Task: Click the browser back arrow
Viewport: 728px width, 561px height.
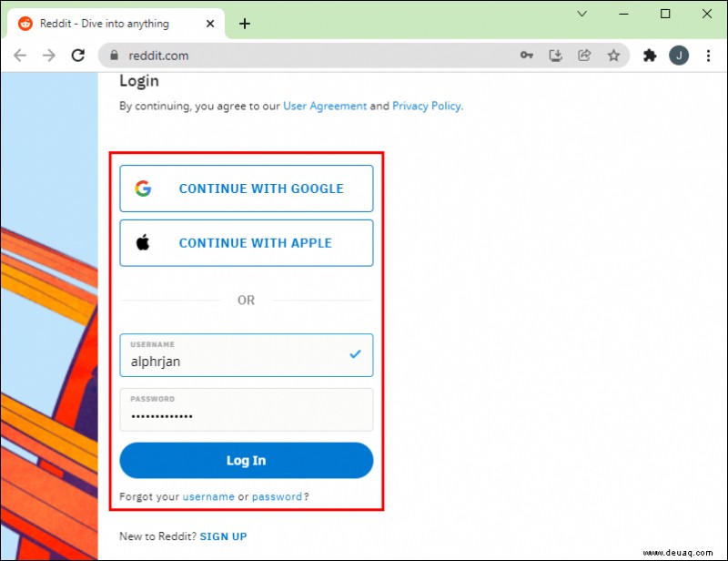Action: pyautogui.click(x=20, y=56)
